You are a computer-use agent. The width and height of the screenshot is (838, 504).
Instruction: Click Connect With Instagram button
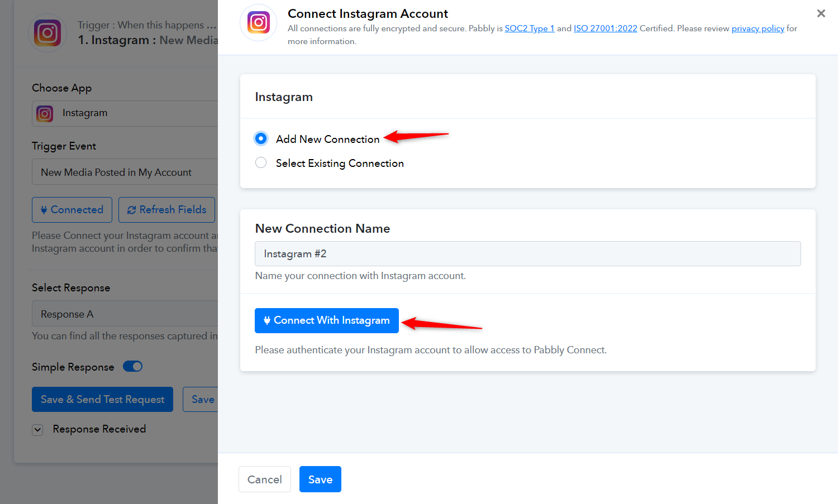pyautogui.click(x=327, y=320)
